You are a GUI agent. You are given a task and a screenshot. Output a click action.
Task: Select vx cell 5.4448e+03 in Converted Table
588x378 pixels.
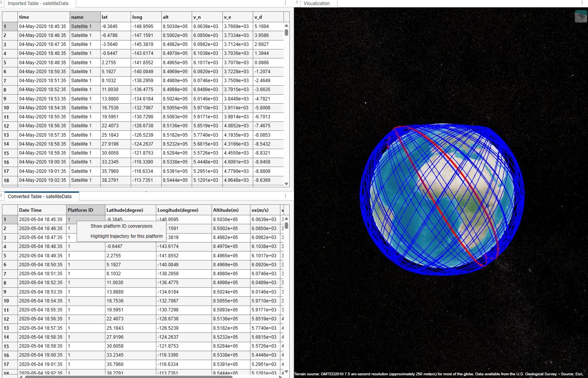click(x=265, y=355)
